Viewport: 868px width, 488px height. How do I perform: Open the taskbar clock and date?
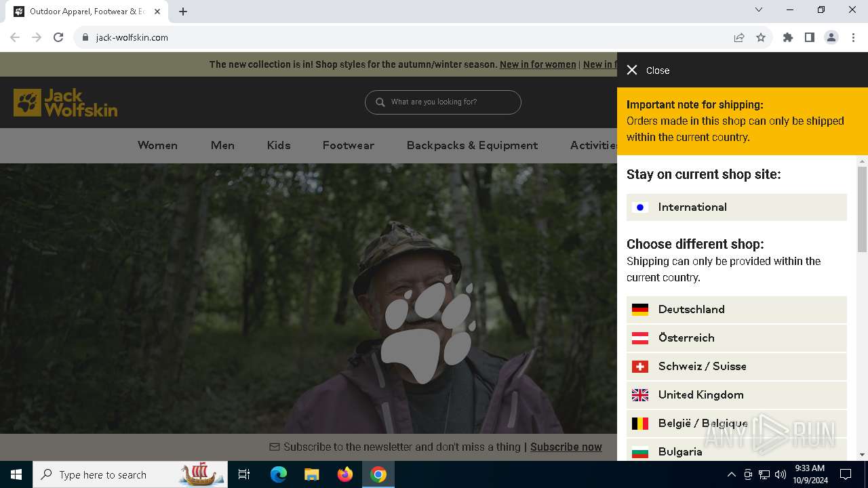tap(810, 474)
